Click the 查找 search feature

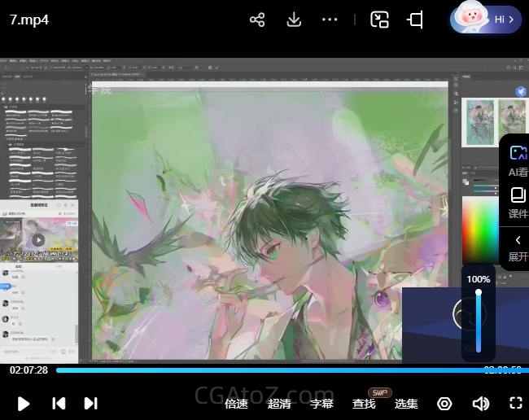pos(364,404)
